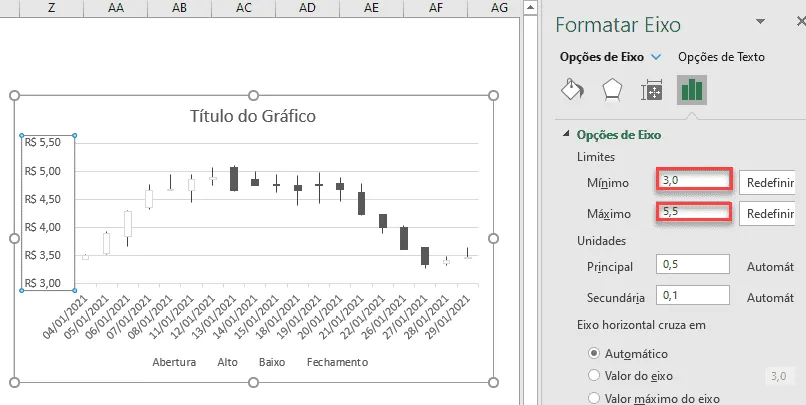
Task: Select column header AC
Action: click(x=244, y=8)
